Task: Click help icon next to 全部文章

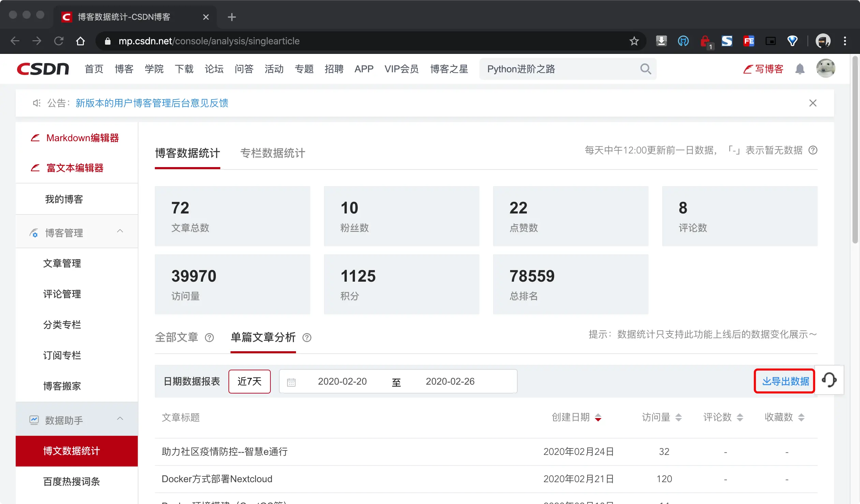Action: (x=209, y=338)
